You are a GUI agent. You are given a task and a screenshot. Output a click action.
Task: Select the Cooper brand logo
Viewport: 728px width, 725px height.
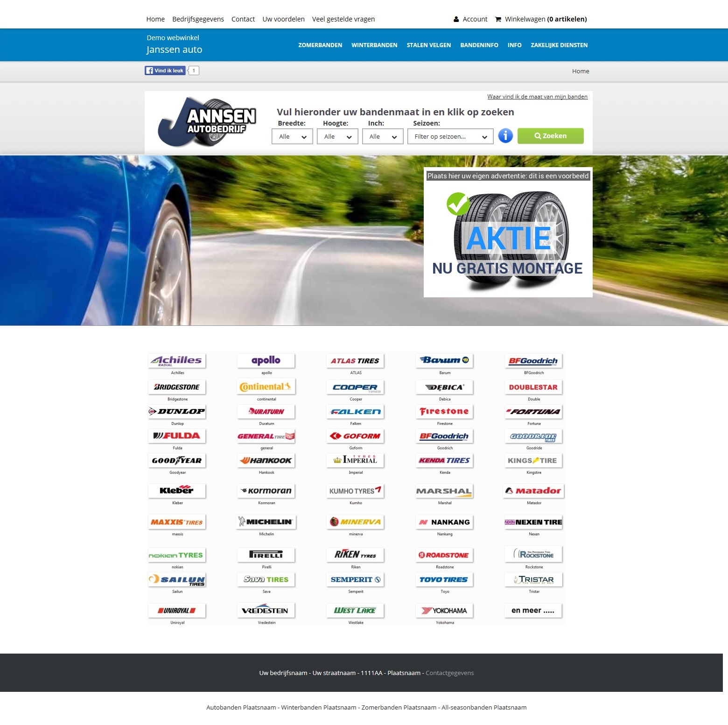[x=356, y=387]
